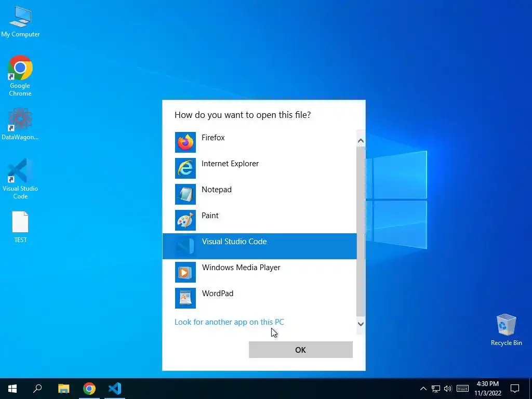Image resolution: width=532 pixels, height=399 pixels.
Task: Click the scroll-up arrow in the app list
Action: coord(361,140)
